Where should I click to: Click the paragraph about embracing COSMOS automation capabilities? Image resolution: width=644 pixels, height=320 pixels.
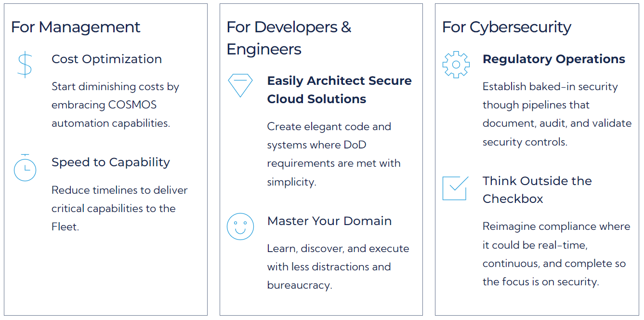tap(116, 105)
